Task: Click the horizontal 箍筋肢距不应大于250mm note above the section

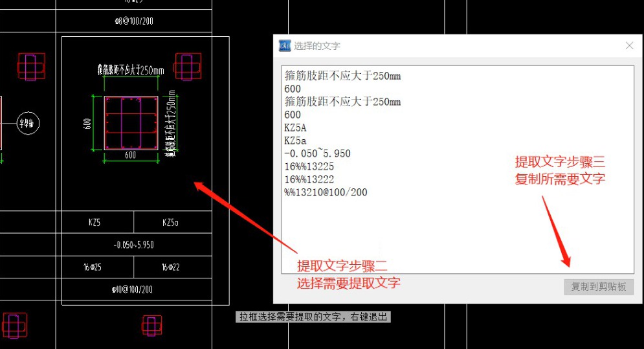Action: (131, 70)
